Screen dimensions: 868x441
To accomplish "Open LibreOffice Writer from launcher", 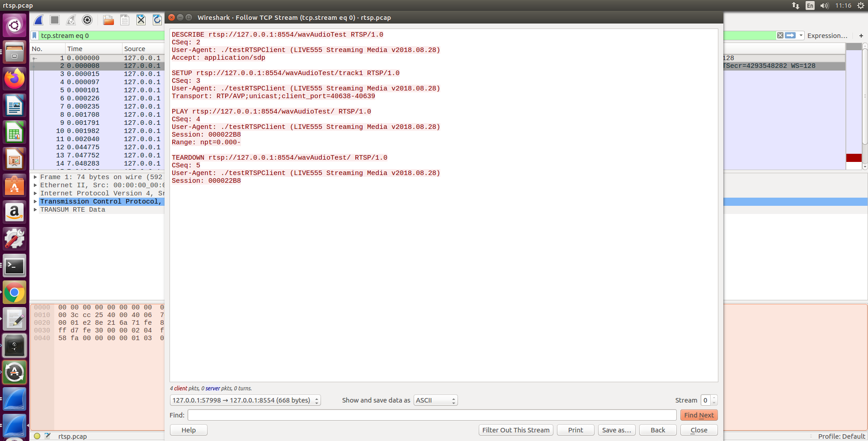I will pos(14,105).
